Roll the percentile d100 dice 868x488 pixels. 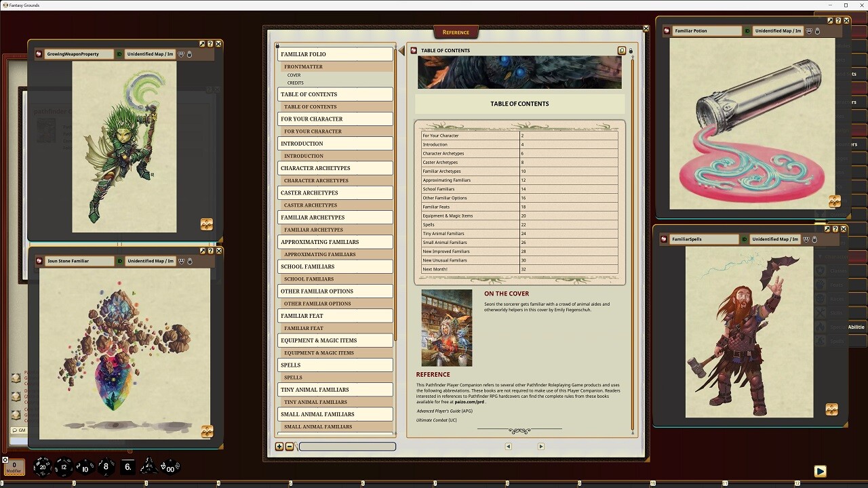tap(170, 468)
